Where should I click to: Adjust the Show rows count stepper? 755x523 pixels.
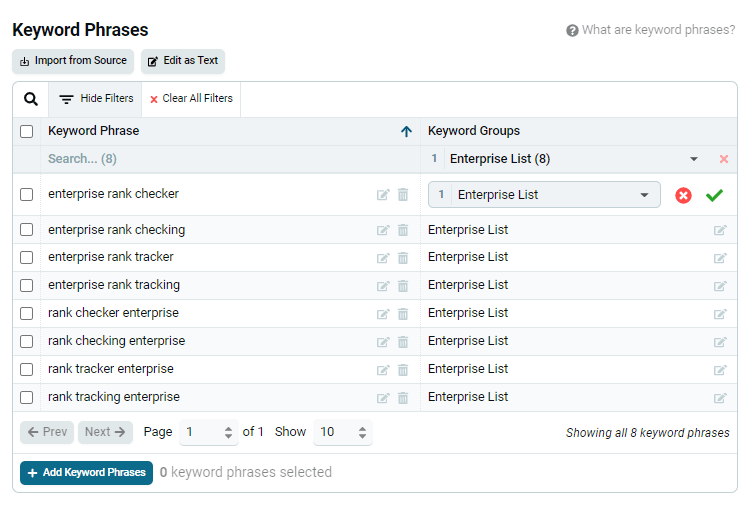(x=362, y=432)
